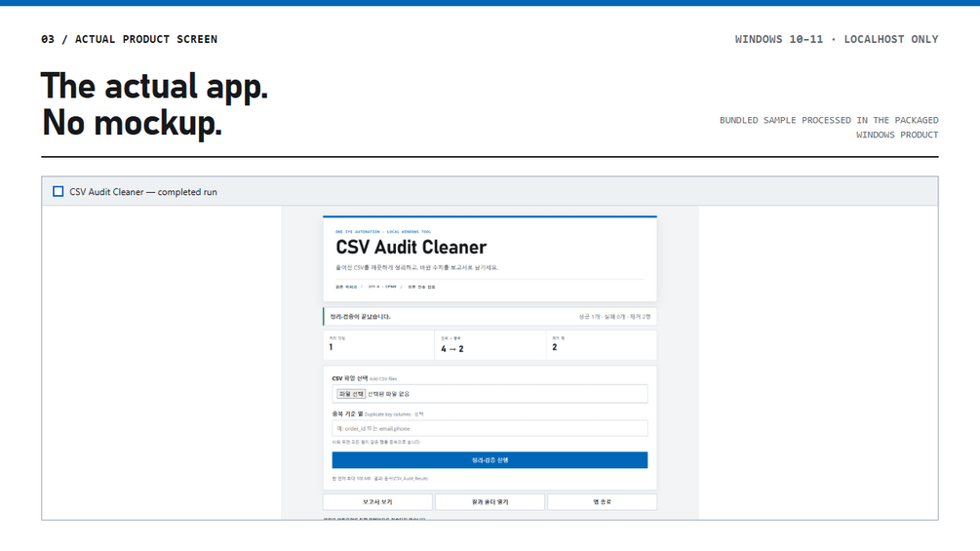The image size is (980, 551).
Task: Click the 'CSV Audit Cleaner — completed run' title
Action: [143, 192]
